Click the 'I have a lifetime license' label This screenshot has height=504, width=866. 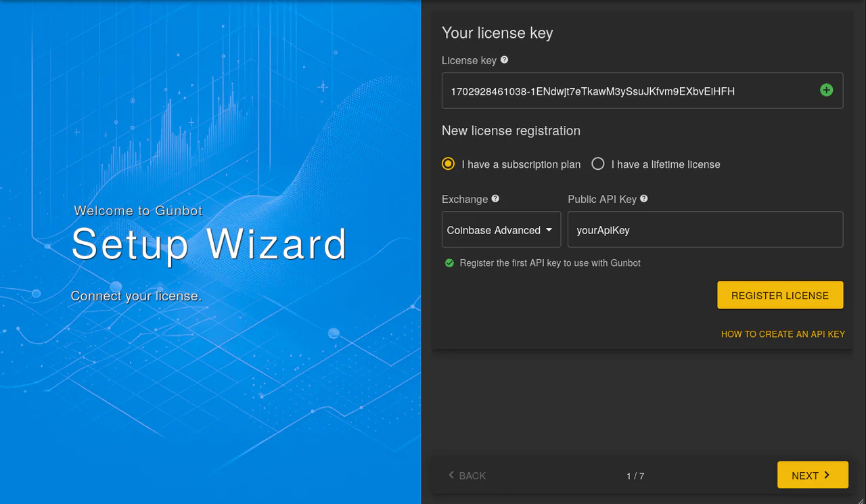coord(666,164)
